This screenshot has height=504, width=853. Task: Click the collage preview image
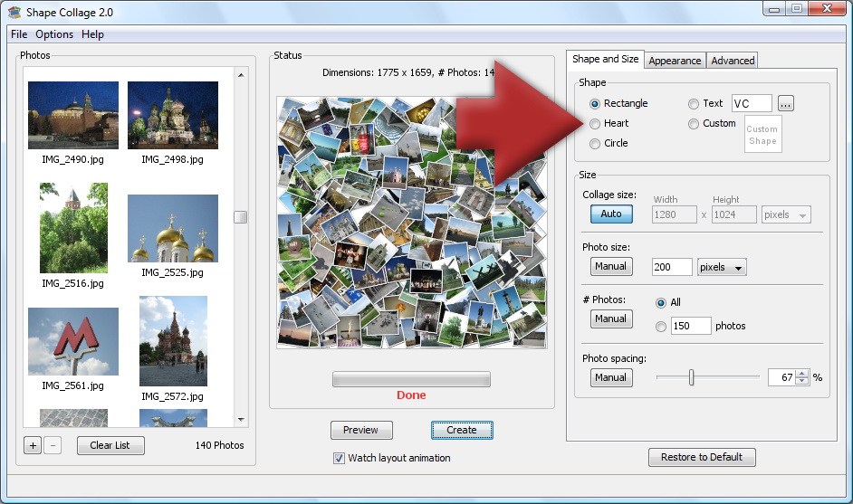(412, 223)
